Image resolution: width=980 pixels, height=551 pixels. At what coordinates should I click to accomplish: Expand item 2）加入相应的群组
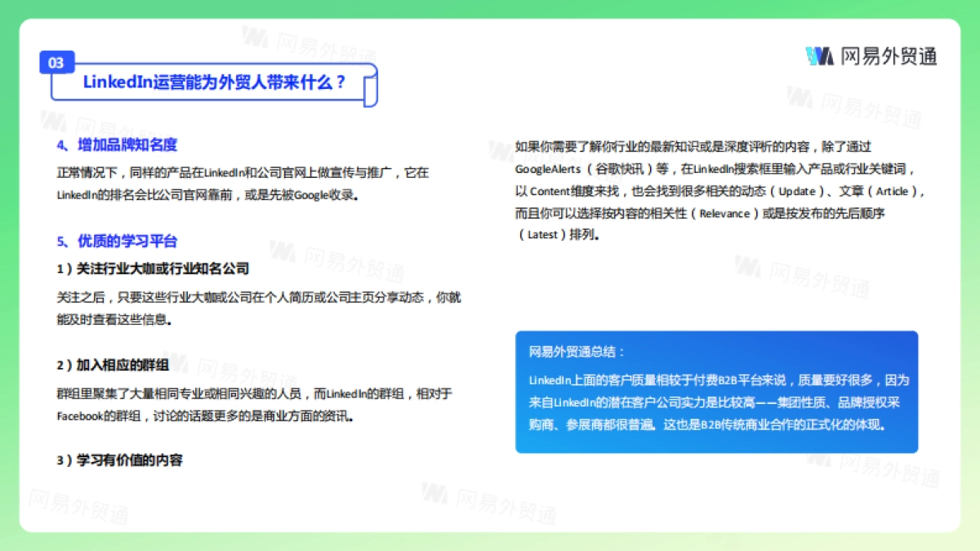point(114,366)
